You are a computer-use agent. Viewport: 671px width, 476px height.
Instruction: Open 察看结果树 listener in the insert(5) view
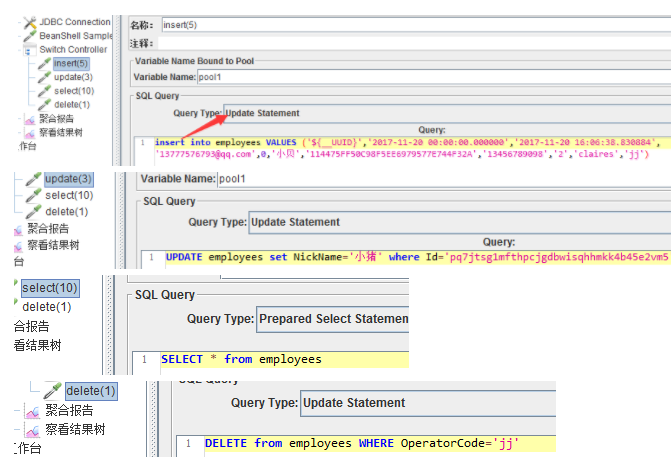pos(61,132)
